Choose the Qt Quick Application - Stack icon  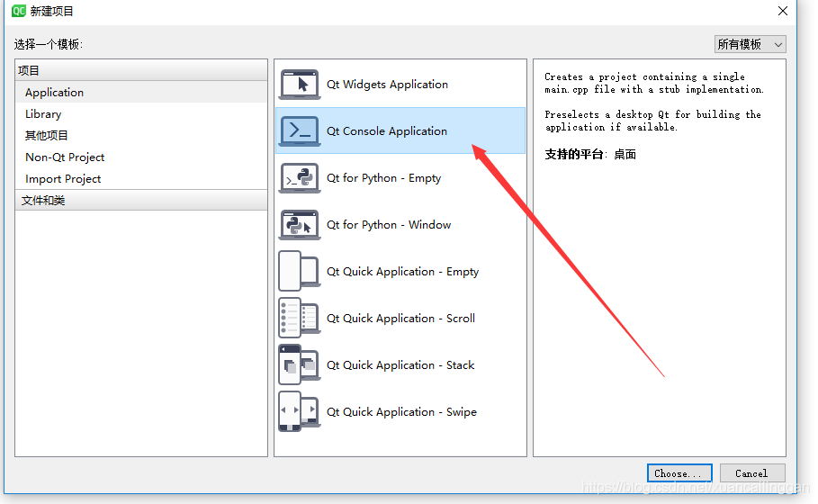(x=299, y=364)
